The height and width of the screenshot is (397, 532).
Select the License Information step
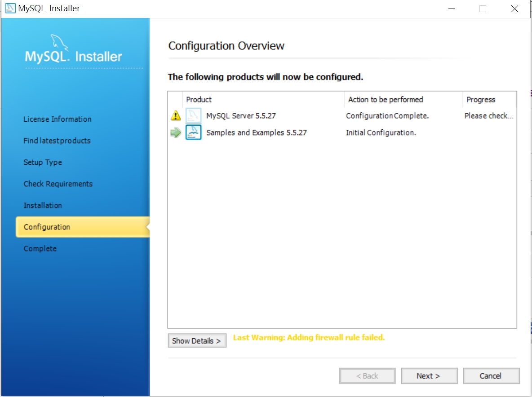coord(58,119)
